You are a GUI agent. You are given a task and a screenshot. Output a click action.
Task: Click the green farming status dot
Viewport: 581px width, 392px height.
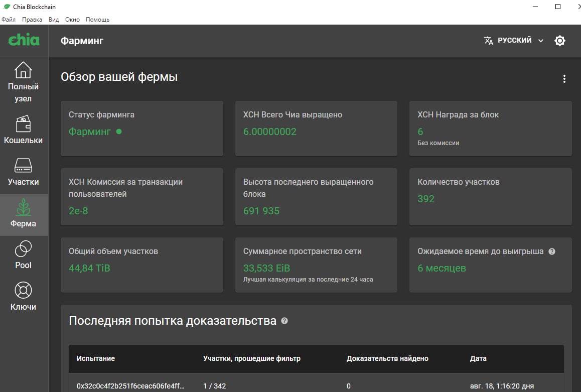pos(118,131)
